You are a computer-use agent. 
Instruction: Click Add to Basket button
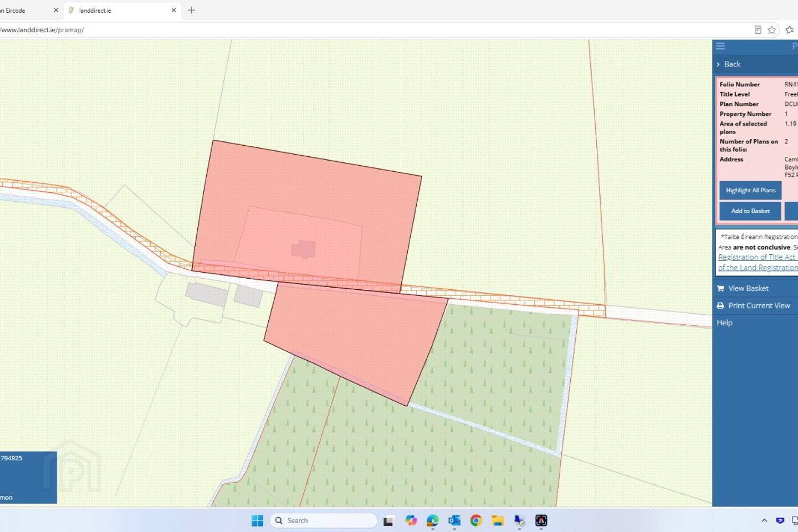coord(750,211)
